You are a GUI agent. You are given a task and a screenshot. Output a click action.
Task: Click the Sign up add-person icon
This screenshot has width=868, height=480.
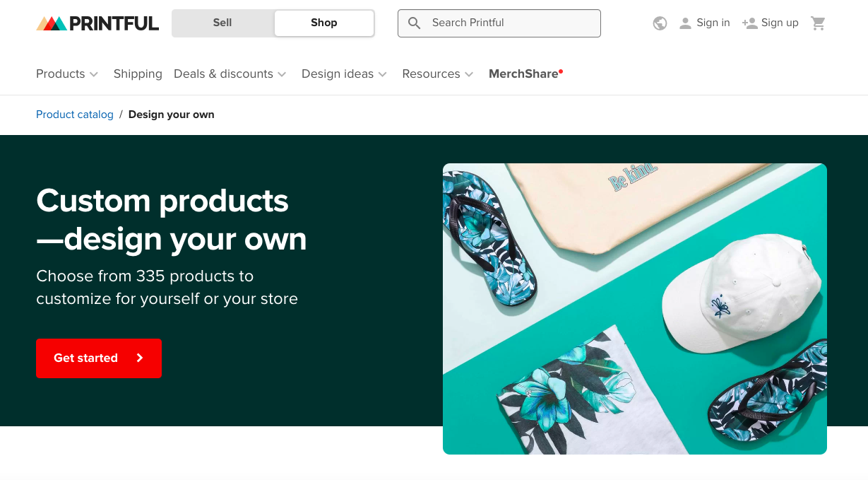click(x=749, y=23)
